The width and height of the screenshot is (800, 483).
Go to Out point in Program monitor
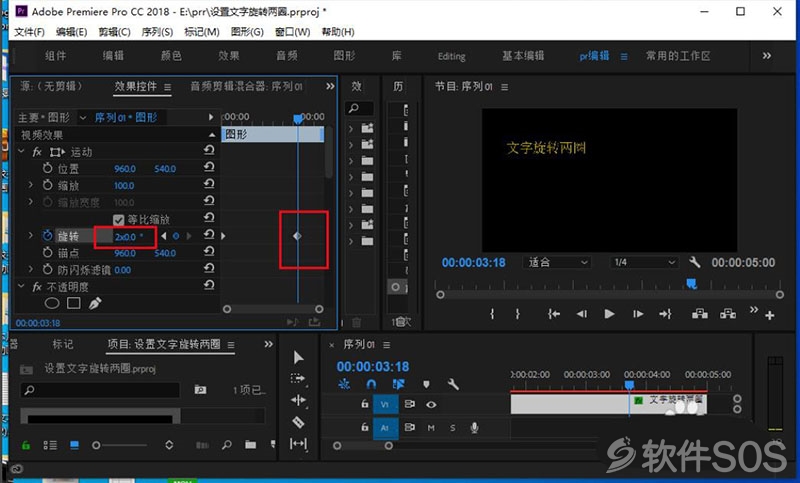pyautogui.click(x=665, y=314)
